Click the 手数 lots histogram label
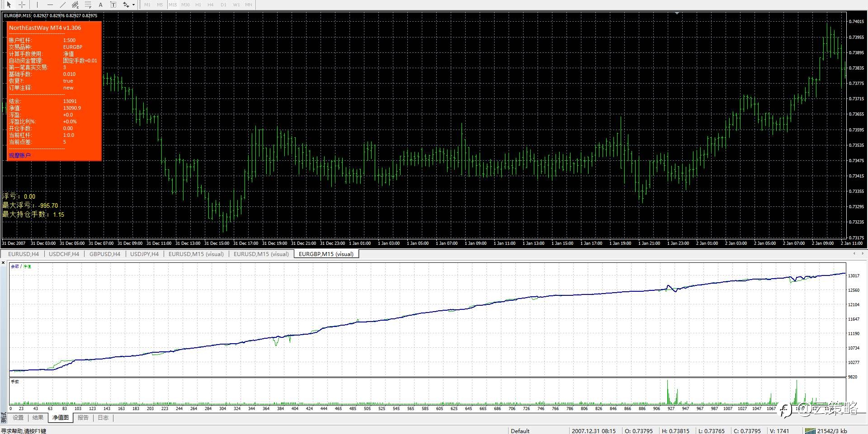The image size is (868, 434). click(x=15, y=382)
